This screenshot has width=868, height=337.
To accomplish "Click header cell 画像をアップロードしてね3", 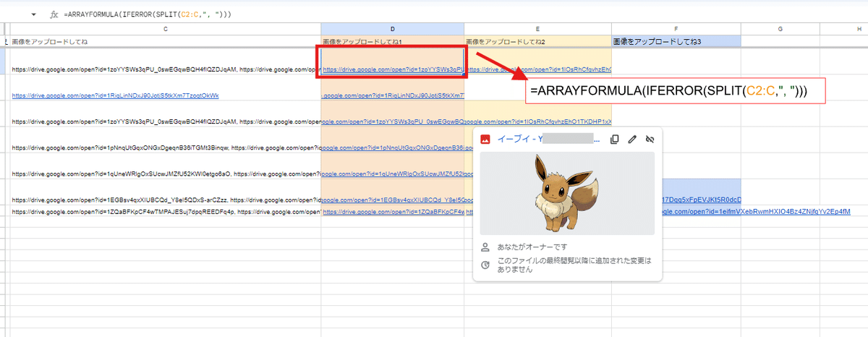I will coord(676,42).
